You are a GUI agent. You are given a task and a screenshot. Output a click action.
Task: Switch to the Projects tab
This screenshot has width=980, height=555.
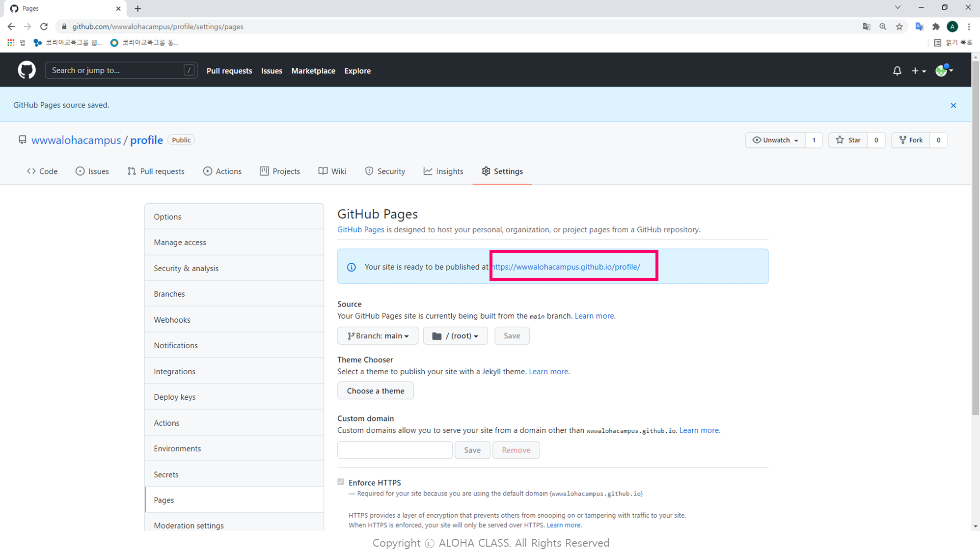(280, 171)
